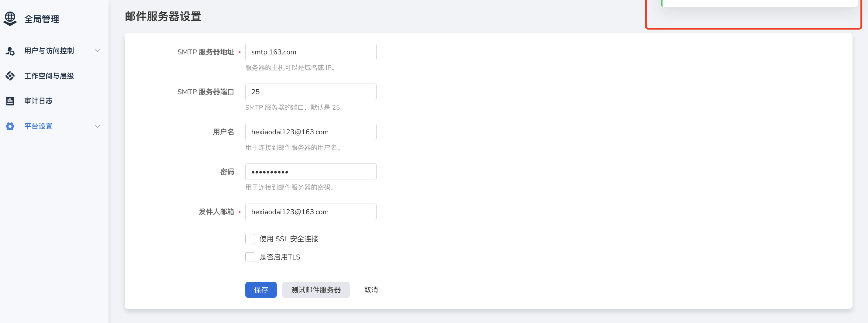The width and height of the screenshot is (868, 323).
Task: Click the 全局管理 title text
Action: pos(42,19)
